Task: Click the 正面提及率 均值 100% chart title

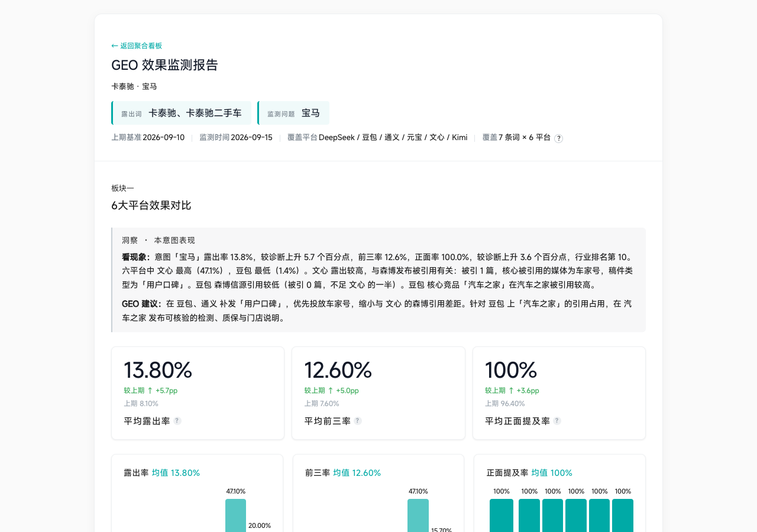Action: pos(529,473)
